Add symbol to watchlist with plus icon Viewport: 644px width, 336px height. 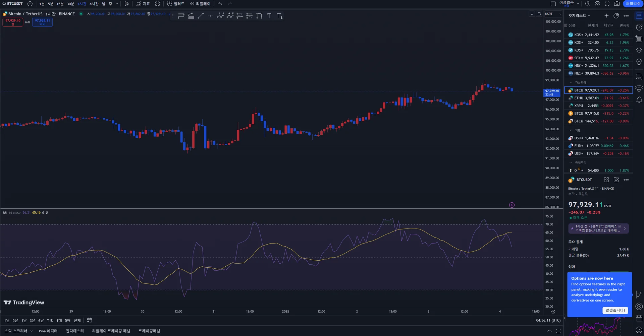(606, 16)
